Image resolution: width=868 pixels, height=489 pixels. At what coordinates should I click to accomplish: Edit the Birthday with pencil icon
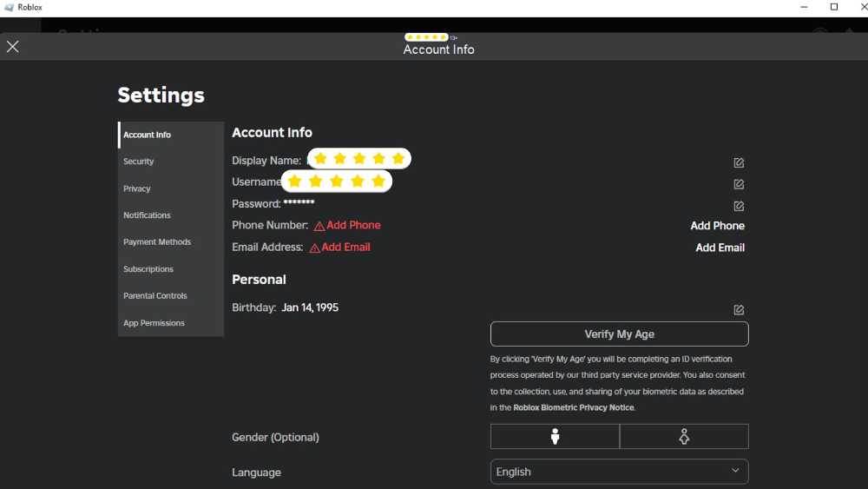739,309
